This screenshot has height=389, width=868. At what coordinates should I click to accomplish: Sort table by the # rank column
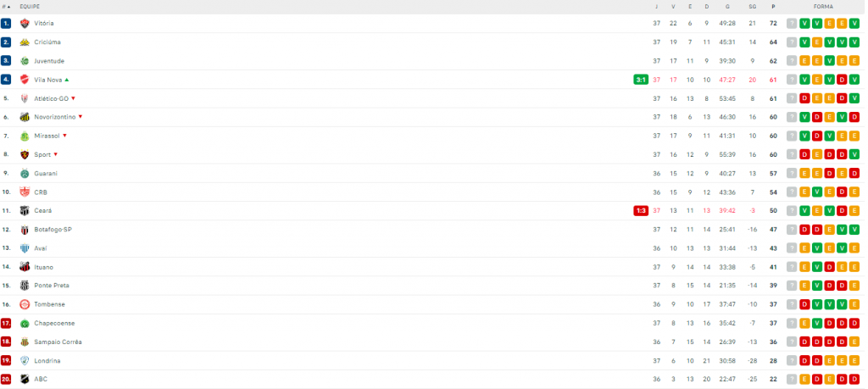click(6, 7)
